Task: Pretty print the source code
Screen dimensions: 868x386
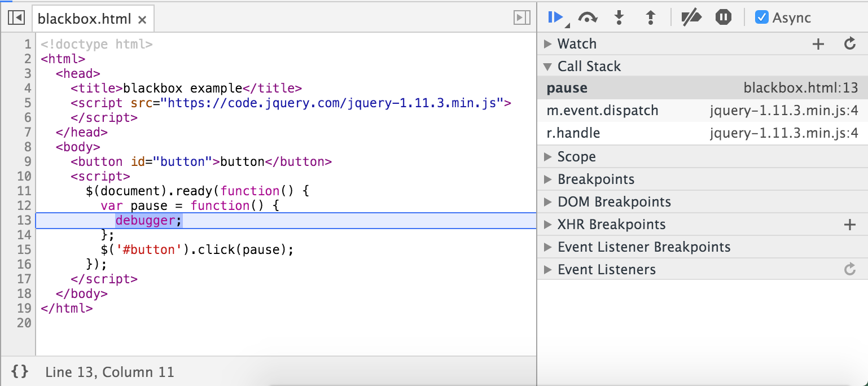Action: [20, 371]
